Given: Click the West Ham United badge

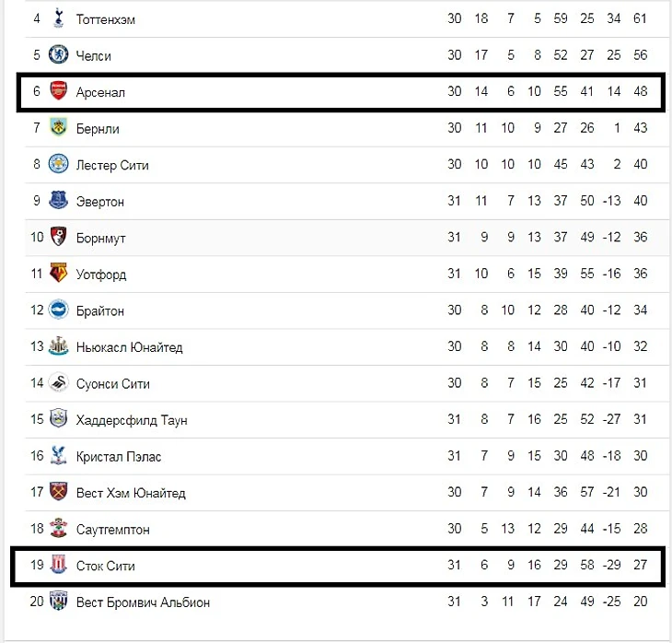Looking at the screenshot, I should (58, 492).
